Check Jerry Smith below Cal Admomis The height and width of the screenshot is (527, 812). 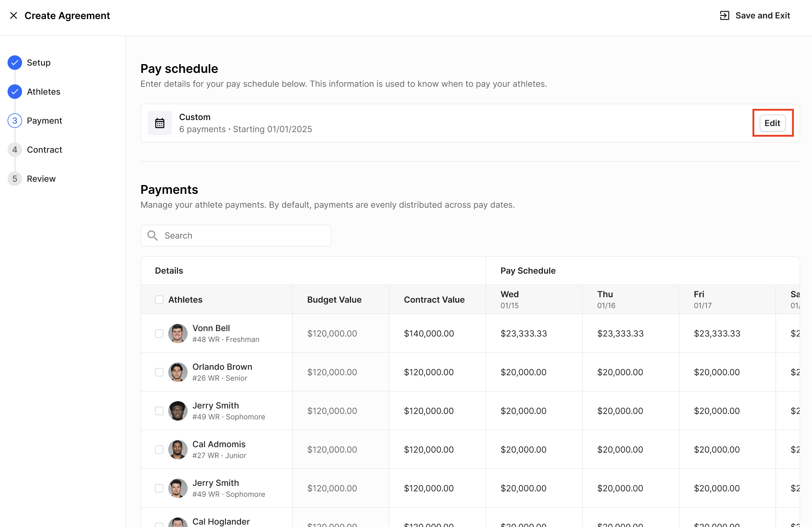pos(159,488)
